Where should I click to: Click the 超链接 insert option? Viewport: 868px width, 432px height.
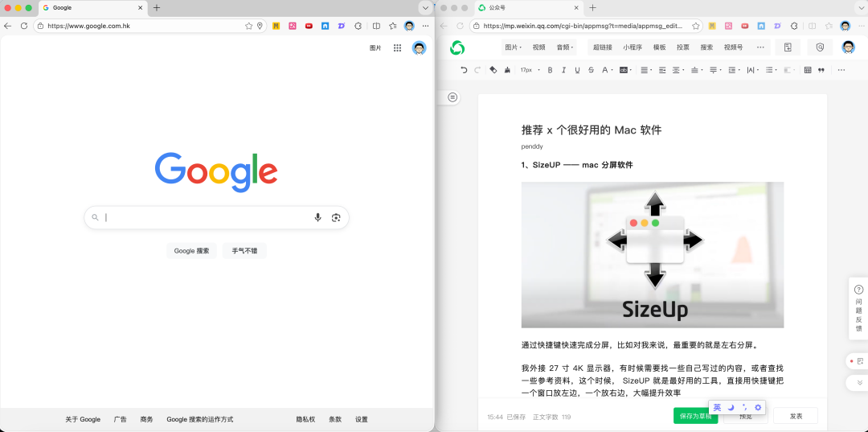(x=602, y=47)
